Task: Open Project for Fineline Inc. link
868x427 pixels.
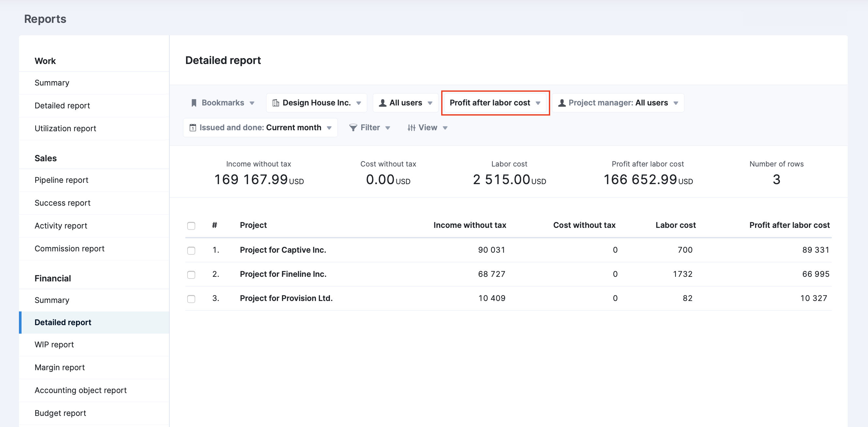Action: click(x=283, y=274)
